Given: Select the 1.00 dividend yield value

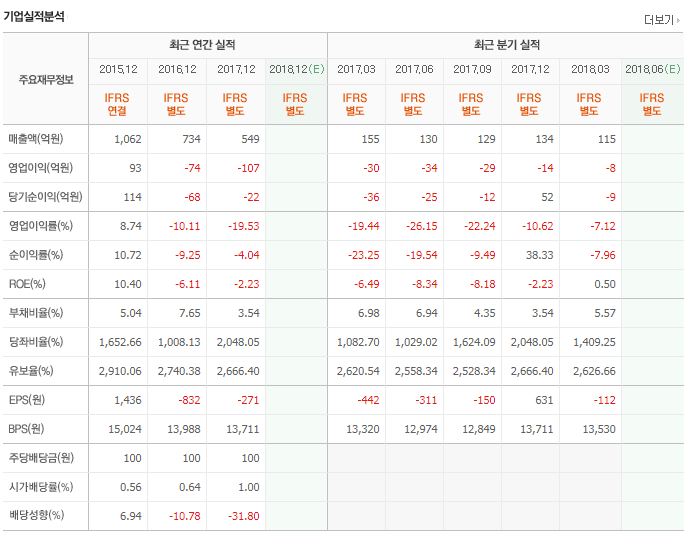Looking at the screenshot, I should pyautogui.click(x=248, y=487).
